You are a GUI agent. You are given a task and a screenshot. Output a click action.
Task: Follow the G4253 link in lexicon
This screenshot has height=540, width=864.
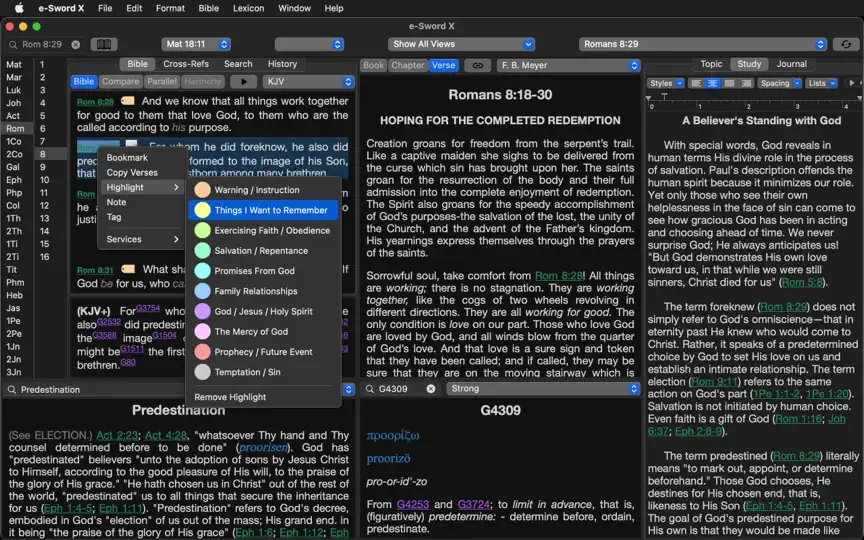pyautogui.click(x=412, y=505)
